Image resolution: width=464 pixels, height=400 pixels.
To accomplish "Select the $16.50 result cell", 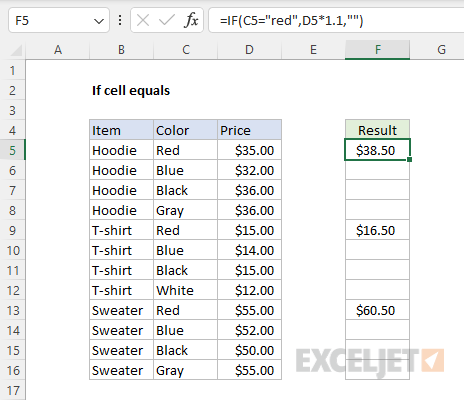I will click(377, 230).
